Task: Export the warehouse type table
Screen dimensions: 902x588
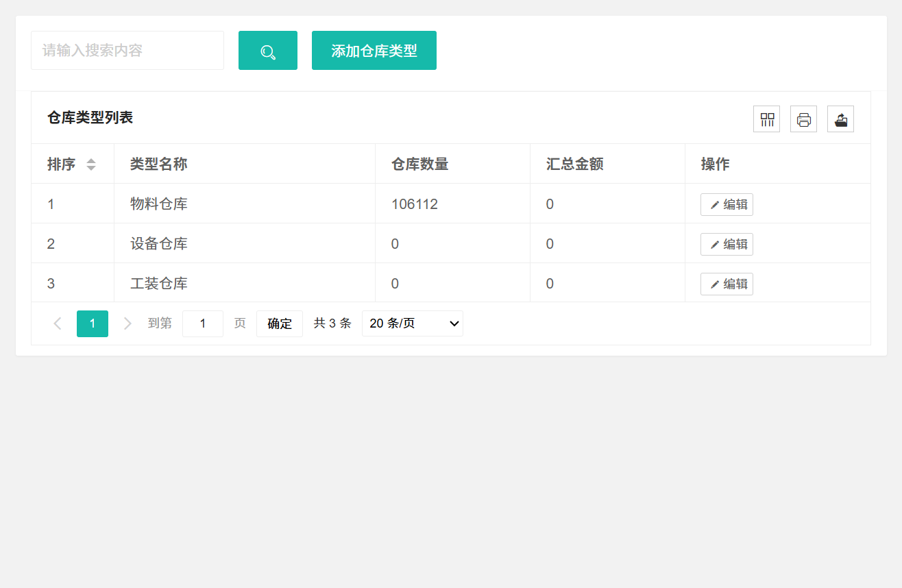Action: pos(841,119)
